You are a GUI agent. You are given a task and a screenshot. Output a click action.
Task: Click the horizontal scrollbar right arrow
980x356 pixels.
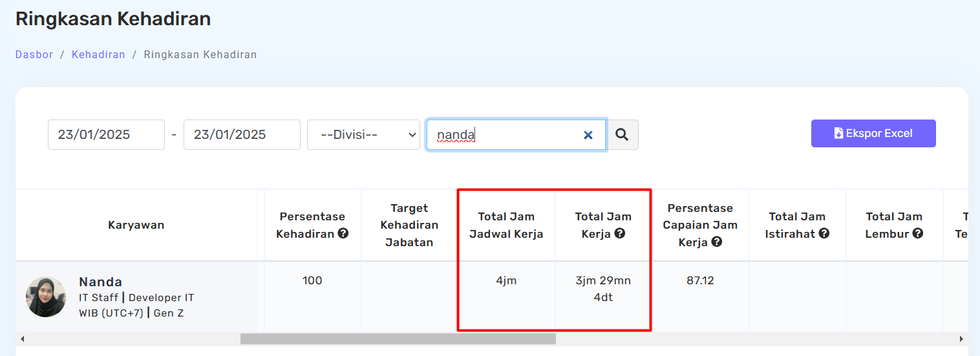tap(961, 339)
